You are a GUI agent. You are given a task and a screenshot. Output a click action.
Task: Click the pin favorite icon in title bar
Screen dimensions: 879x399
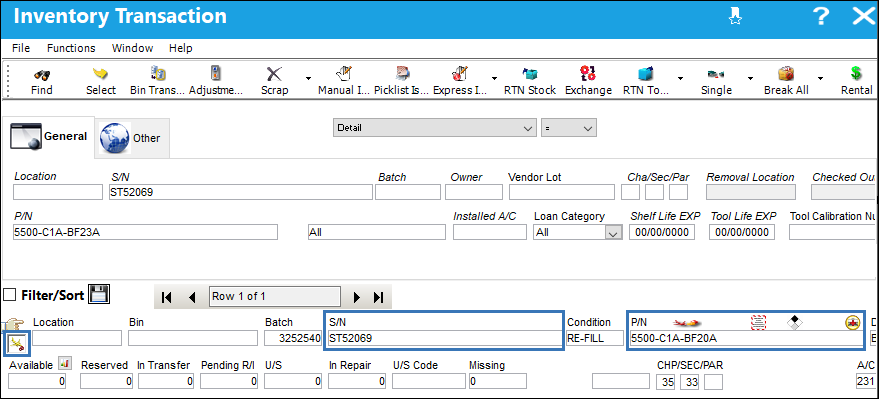coord(735,17)
